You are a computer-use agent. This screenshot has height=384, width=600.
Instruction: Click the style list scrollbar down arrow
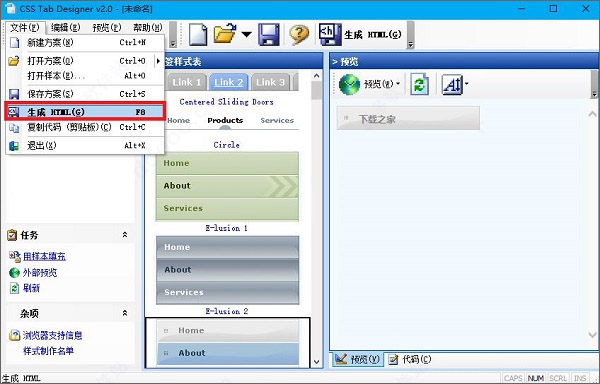pyautogui.click(x=316, y=361)
